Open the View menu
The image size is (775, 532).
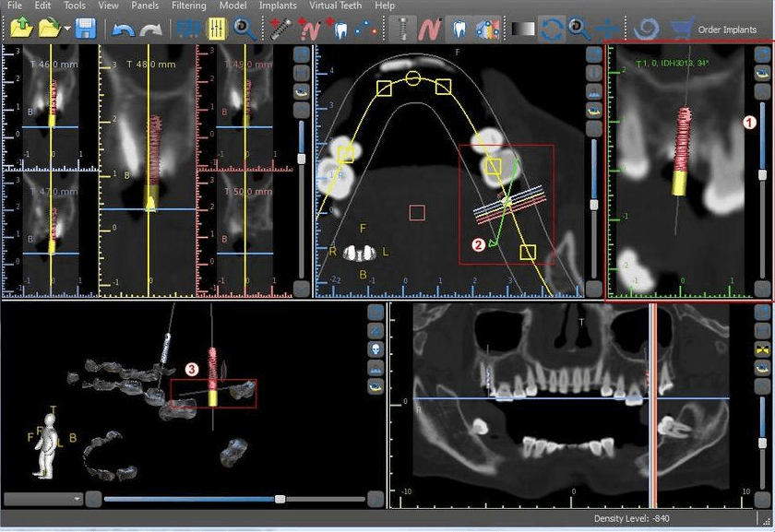point(108,6)
